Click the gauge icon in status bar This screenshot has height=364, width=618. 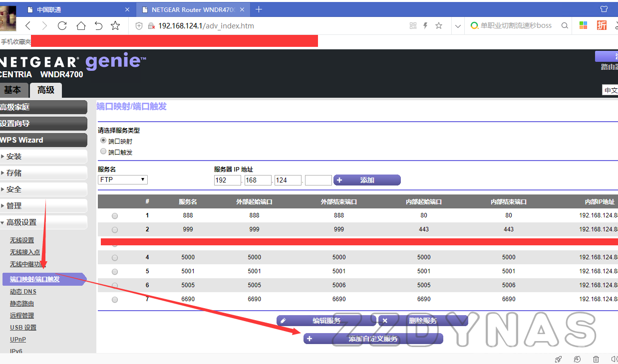click(x=578, y=359)
